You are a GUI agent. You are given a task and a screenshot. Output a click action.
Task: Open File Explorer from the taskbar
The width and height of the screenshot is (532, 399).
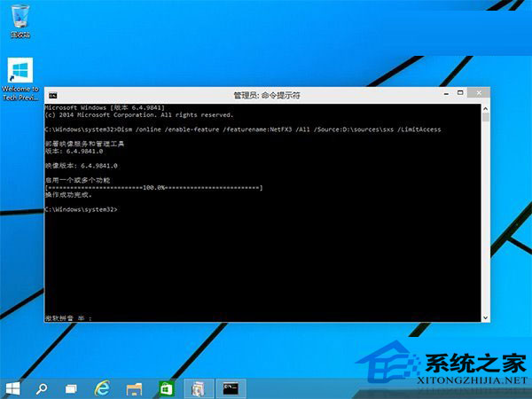pyautogui.click(x=134, y=389)
